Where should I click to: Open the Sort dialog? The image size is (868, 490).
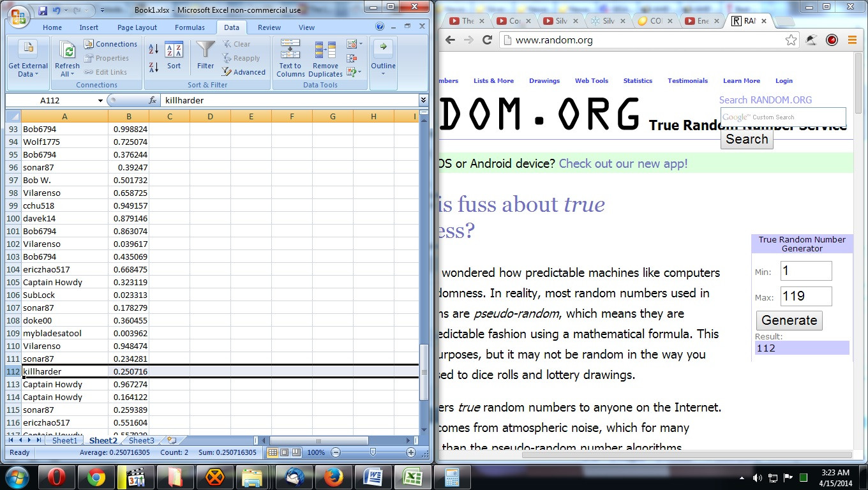click(174, 56)
